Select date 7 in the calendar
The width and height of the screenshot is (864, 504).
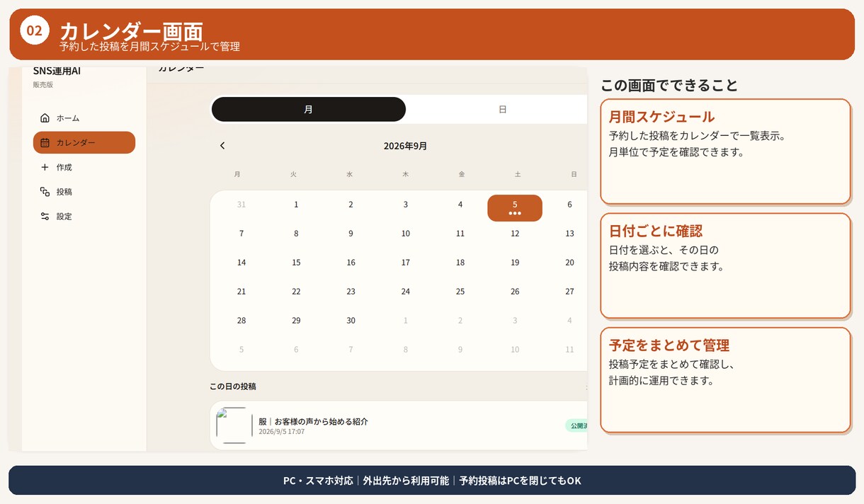241,234
